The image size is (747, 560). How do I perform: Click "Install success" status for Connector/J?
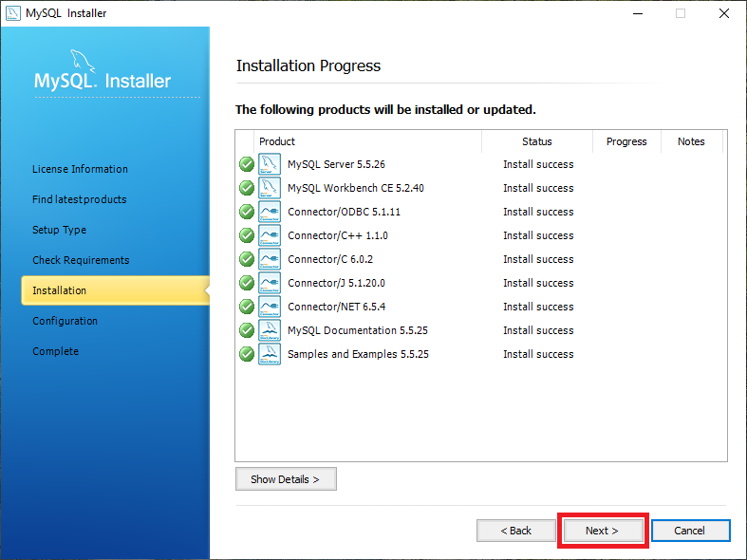pyautogui.click(x=538, y=283)
